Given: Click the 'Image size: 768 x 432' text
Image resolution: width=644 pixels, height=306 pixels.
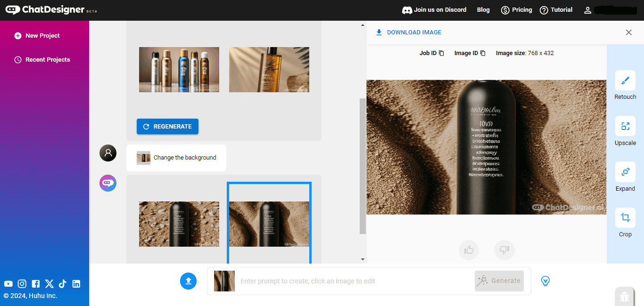Looking at the screenshot, I should coord(525,53).
